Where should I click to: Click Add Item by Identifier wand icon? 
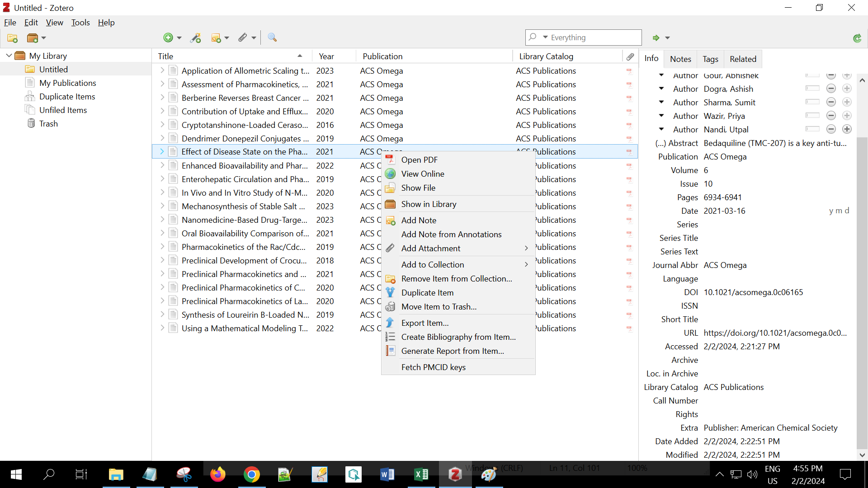pyautogui.click(x=196, y=38)
